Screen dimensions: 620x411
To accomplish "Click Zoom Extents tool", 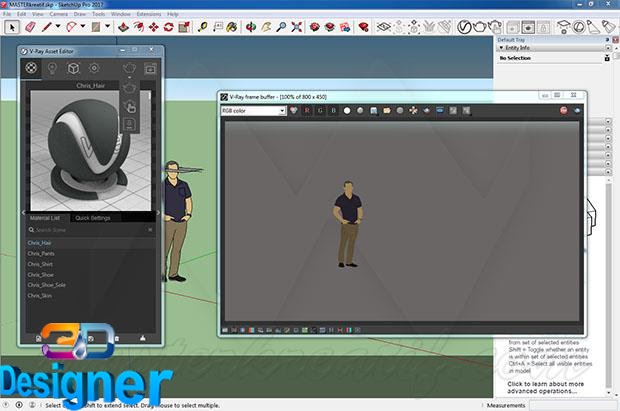I will [297, 27].
